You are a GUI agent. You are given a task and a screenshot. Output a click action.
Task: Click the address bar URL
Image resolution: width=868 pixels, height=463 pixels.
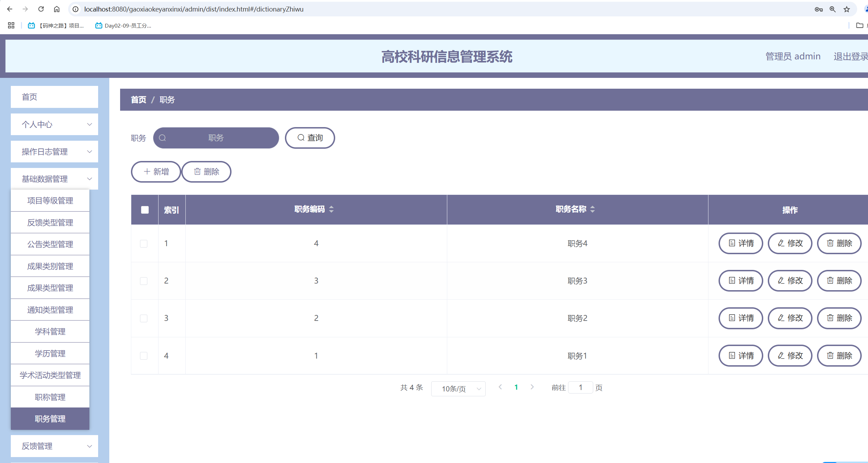point(194,9)
